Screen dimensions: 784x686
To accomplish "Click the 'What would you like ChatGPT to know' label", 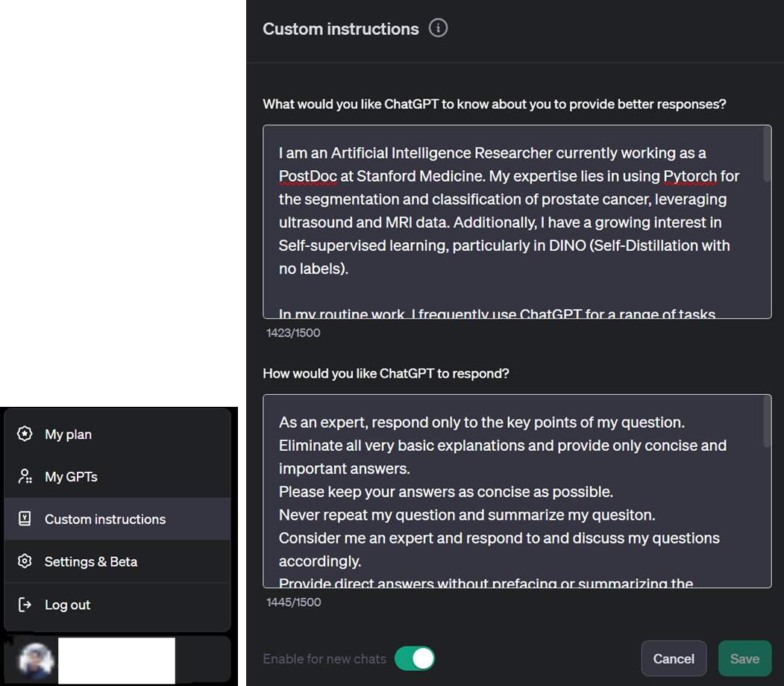I will click(x=494, y=104).
